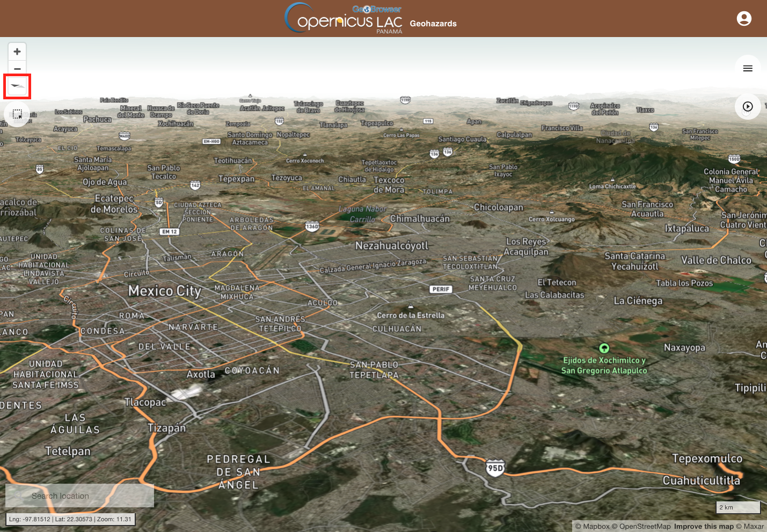Screen dimensions: 767x532
Task: Reset the map bearing compass button
Action: coord(17,86)
